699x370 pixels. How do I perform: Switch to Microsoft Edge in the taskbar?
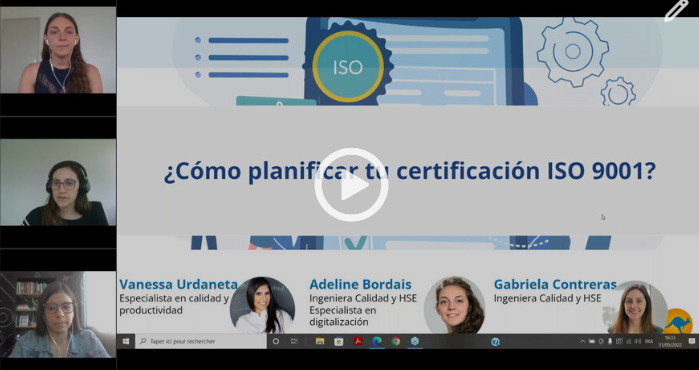(377, 341)
